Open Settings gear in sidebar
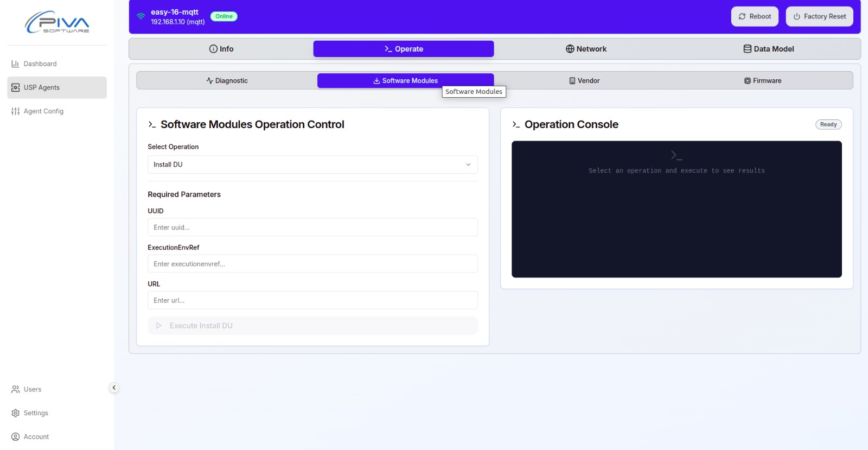Image resolution: width=868 pixels, height=450 pixels. point(15,413)
